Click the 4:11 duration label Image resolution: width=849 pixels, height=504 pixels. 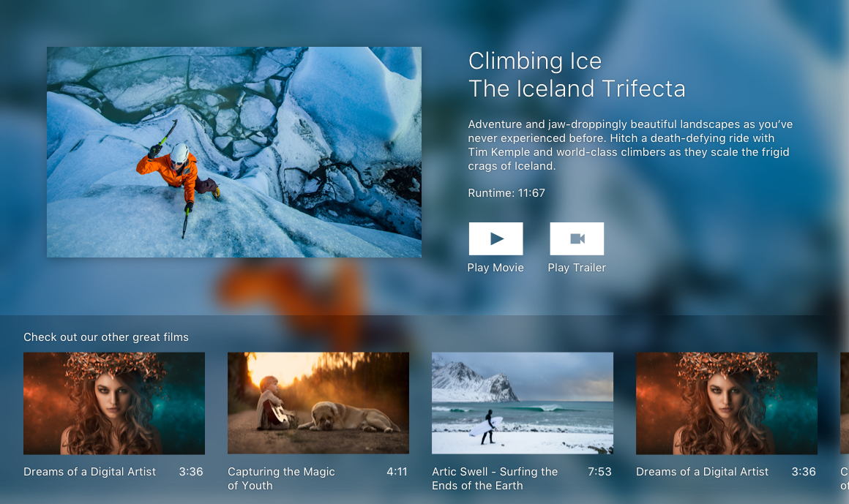click(x=397, y=472)
